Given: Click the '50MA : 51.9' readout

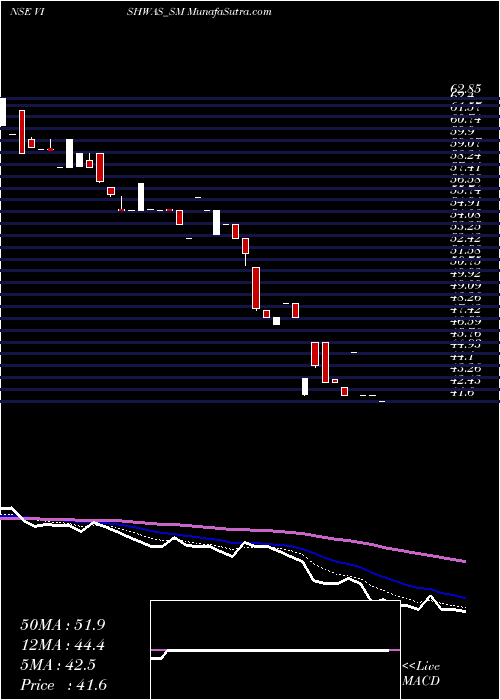Looking at the screenshot, I should tap(62, 625).
